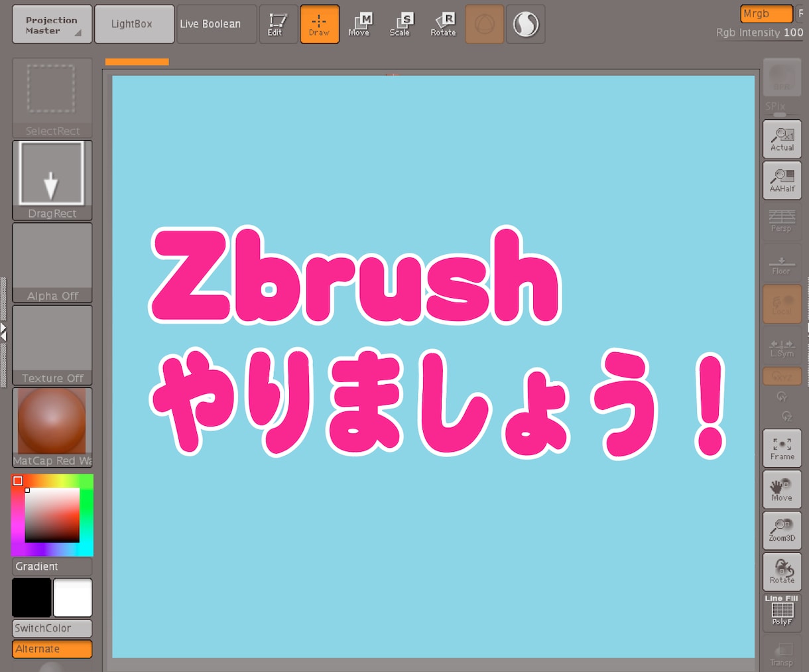Viewport: 809px width, 672px height.
Task: Click the SwitchColor button
Action: click(52, 628)
